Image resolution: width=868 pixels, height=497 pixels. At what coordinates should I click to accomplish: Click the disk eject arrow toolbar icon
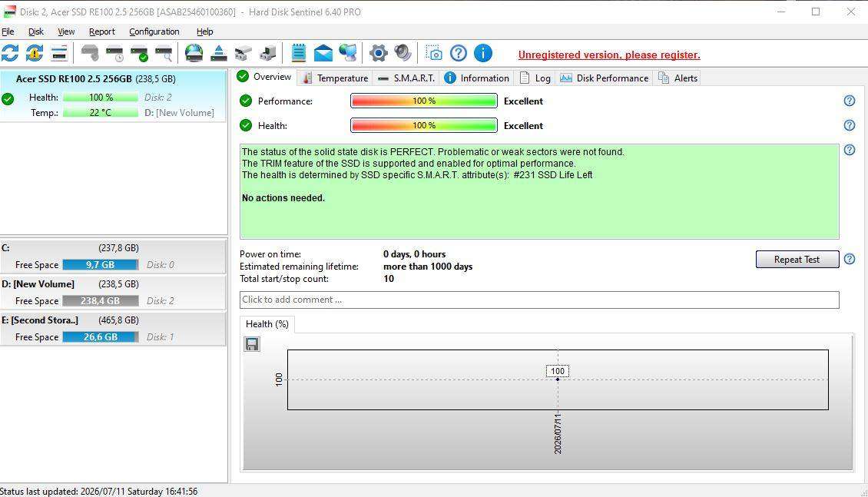(219, 53)
